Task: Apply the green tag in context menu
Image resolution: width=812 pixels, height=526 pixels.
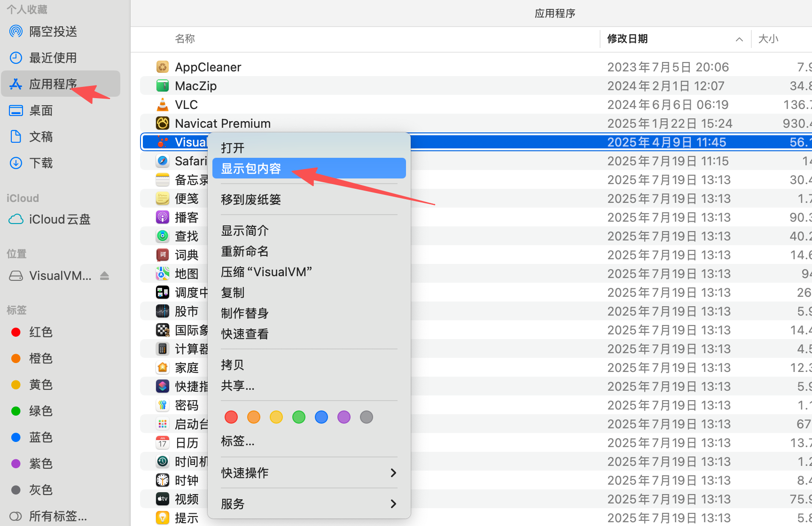Action: [299, 417]
